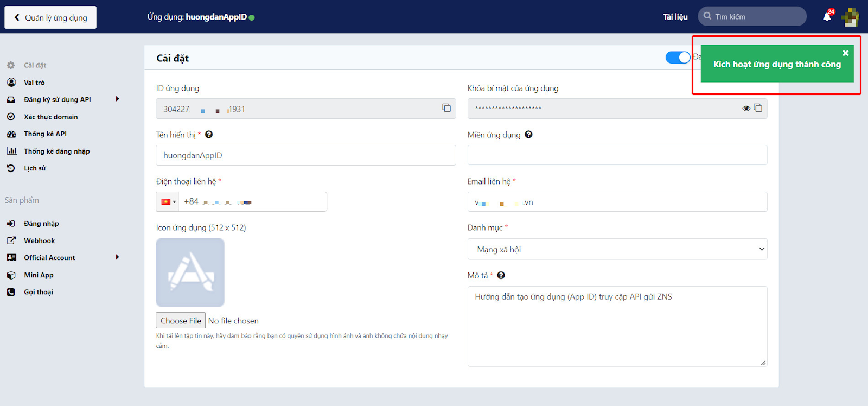
Task: Go back to Quản lý ứng dụng
Action: [x=50, y=17]
